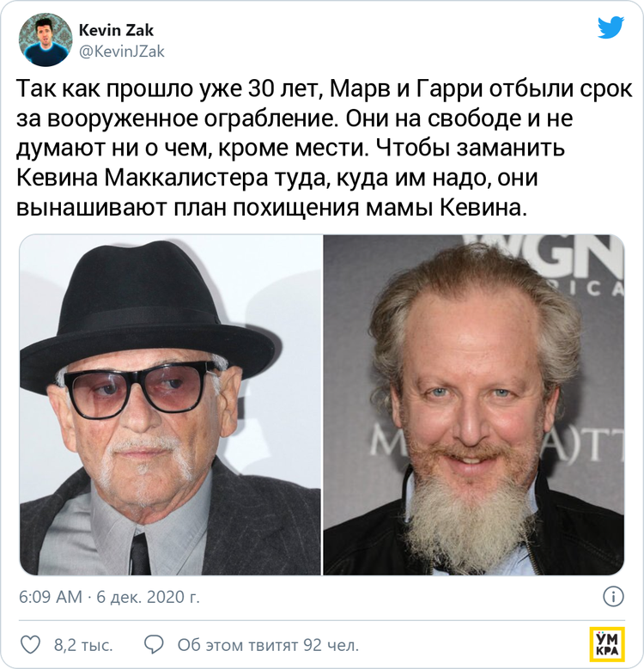
Task: Open the left photo of man in black hat
Action: point(170,404)
